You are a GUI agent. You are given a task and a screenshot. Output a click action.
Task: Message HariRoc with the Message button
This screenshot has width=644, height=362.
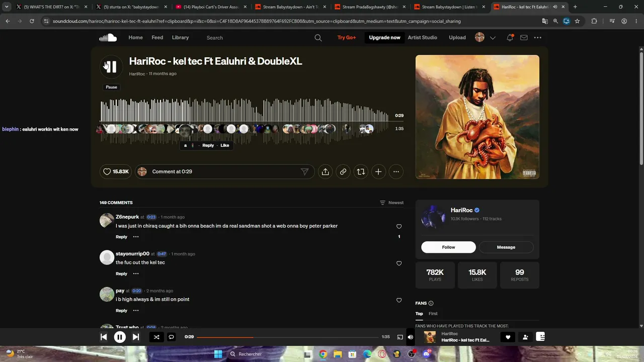click(x=506, y=247)
